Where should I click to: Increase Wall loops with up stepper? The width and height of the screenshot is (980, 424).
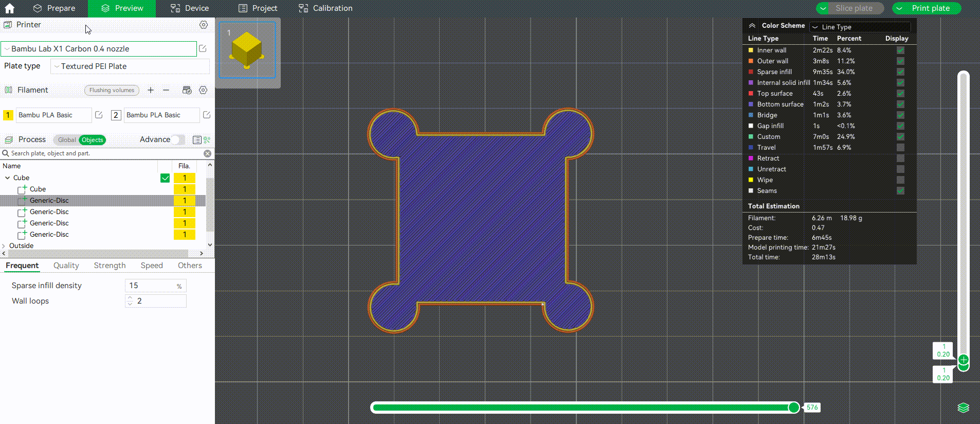point(130,298)
